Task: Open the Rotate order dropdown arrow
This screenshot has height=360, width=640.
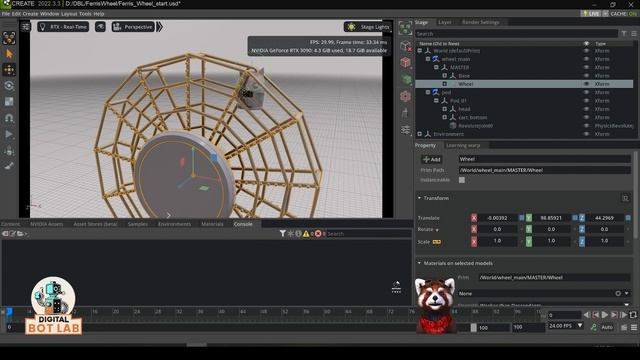Action: pyautogui.click(x=437, y=230)
